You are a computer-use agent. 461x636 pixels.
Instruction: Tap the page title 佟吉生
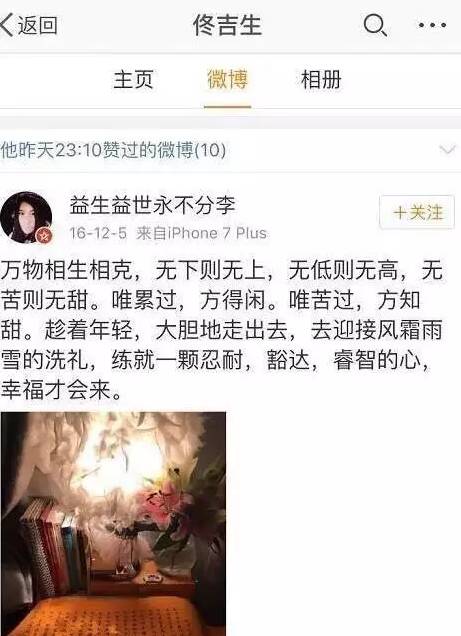tap(227, 25)
